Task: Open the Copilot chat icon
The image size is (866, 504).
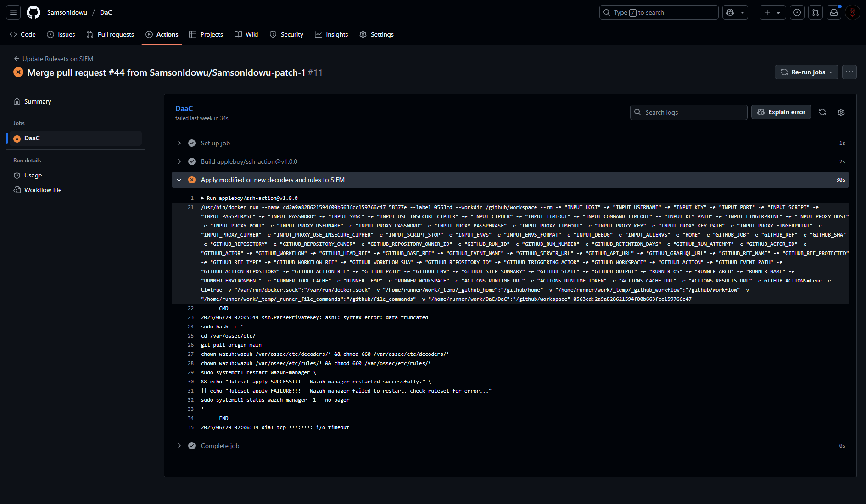Action: (x=730, y=12)
